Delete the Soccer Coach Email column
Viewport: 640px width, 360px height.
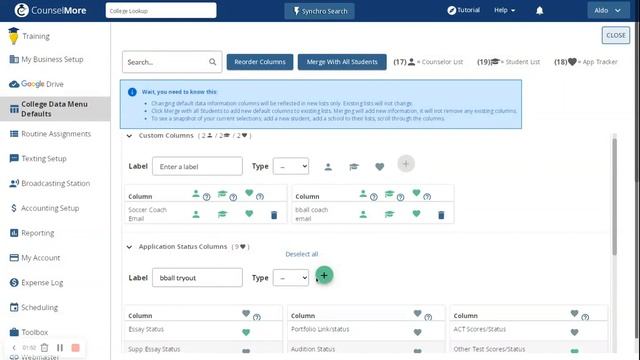click(274, 215)
